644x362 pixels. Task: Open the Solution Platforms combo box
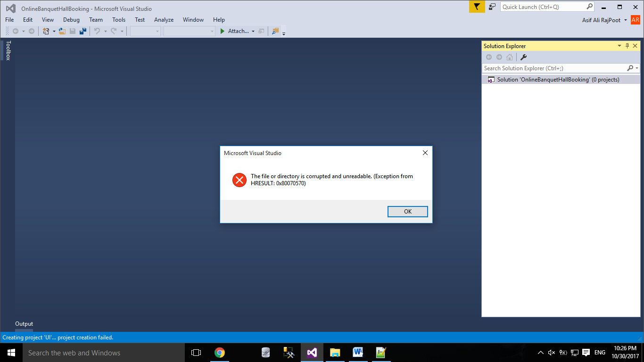point(190,31)
